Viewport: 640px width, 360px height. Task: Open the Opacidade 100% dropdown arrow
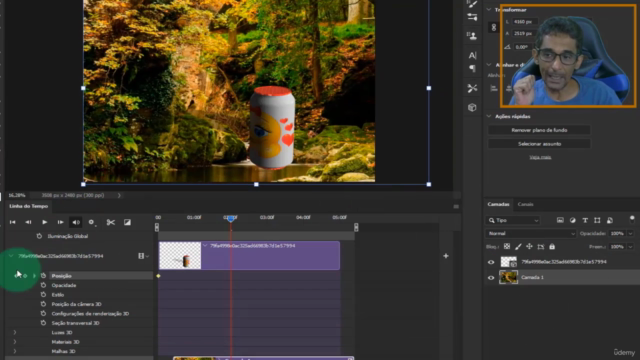coord(630,233)
